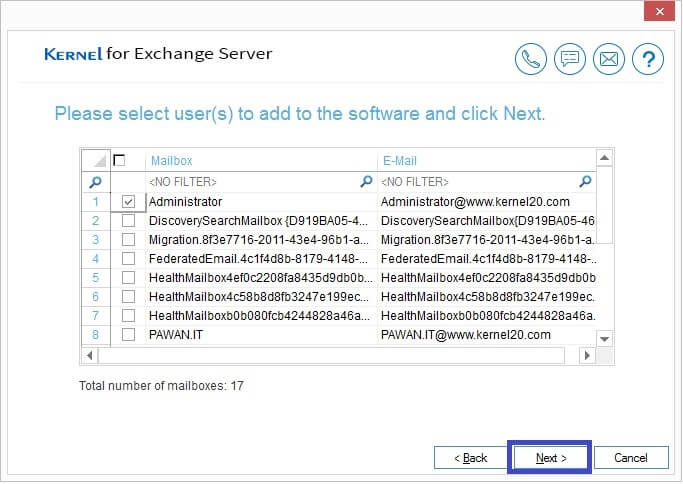This screenshot has width=683, height=484.
Task: Select the HealthMailboxb0b080fc mailbox name cell
Action: pyautogui.click(x=261, y=315)
